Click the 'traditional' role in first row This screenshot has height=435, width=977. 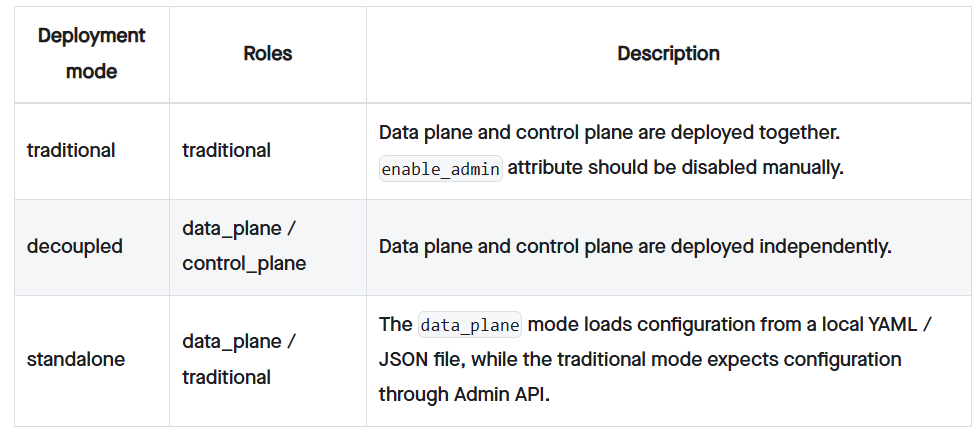point(226,150)
